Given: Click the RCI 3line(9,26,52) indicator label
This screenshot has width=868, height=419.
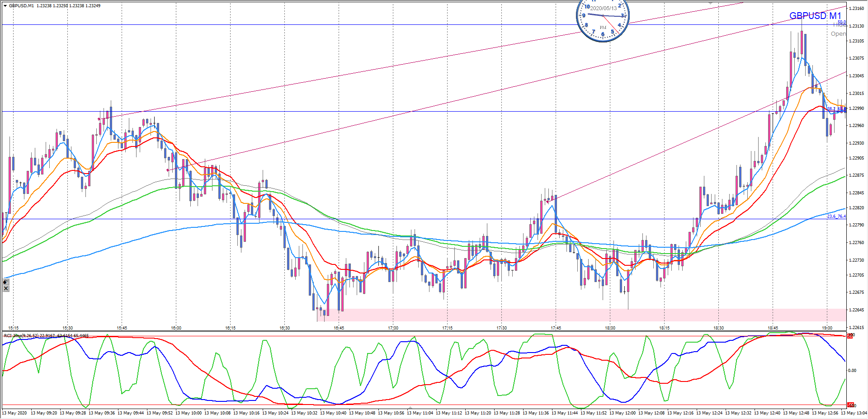Looking at the screenshot, I should [45, 336].
